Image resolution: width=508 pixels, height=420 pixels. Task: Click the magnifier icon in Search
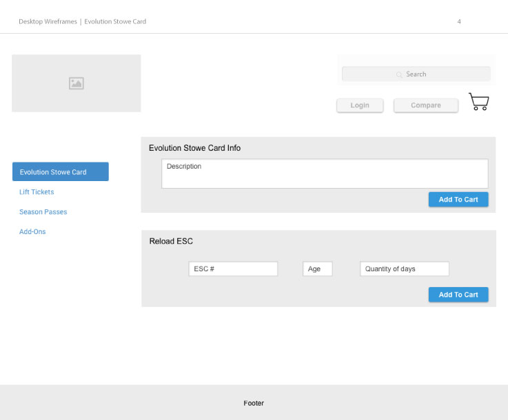pyautogui.click(x=399, y=74)
